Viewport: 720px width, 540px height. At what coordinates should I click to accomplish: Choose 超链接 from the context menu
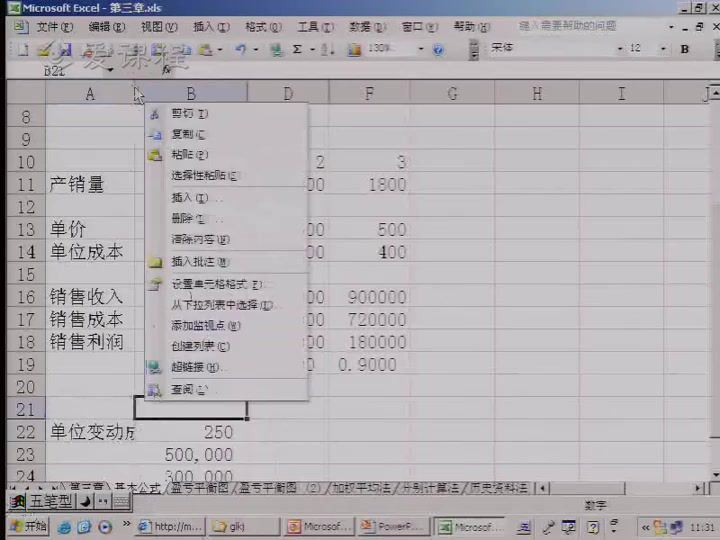[x=227, y=367]
